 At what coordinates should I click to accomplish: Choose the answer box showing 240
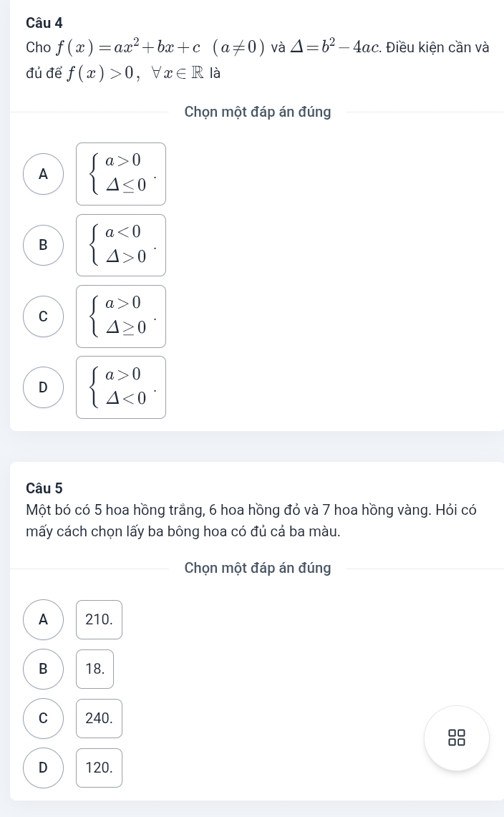tap(99, 718)
